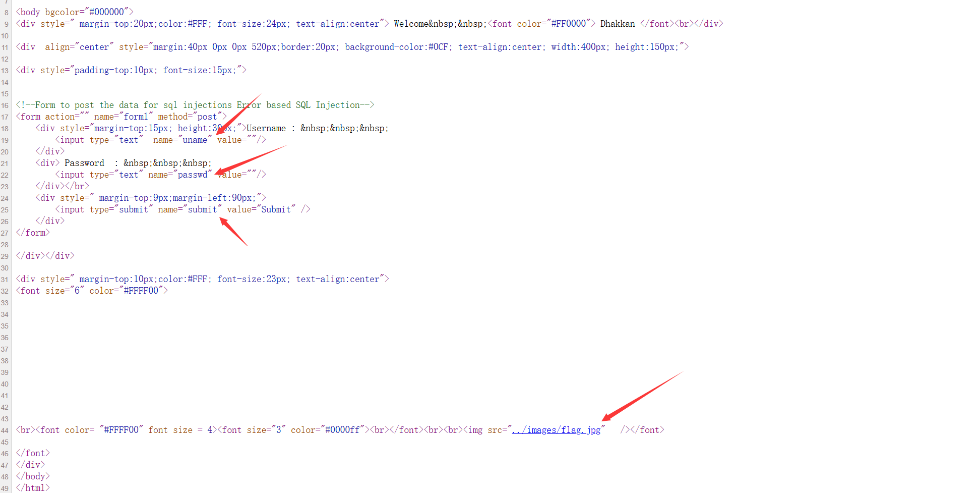
Task: Click the closing </html> tag at the bottom
Action: pyautogui.click(x=32, y=487)
